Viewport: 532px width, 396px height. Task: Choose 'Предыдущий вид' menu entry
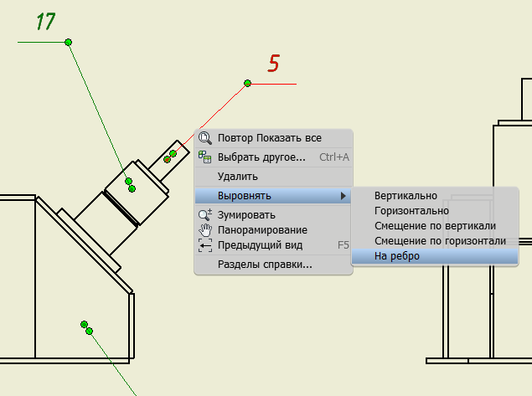[273, 244]
